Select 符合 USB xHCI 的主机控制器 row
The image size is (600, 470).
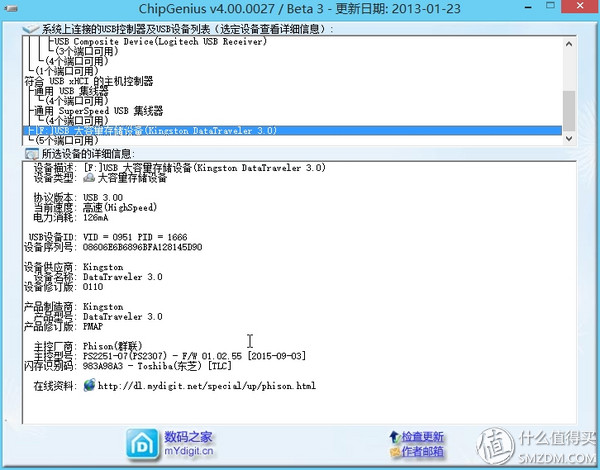point(89,81)
